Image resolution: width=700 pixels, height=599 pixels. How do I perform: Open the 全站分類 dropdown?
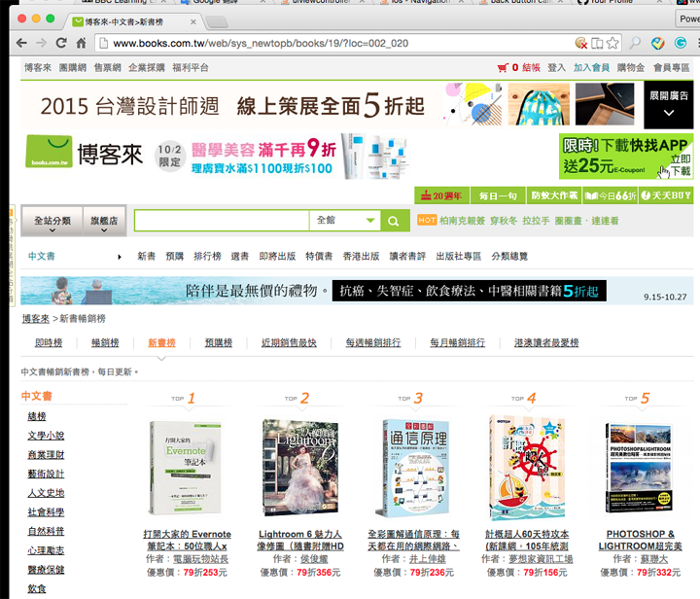[x=52, y=221]
